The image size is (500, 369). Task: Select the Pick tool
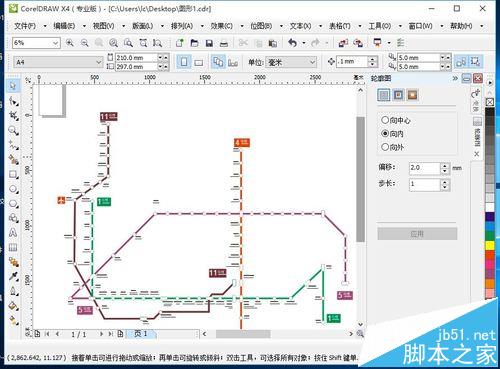click(13, 86)
